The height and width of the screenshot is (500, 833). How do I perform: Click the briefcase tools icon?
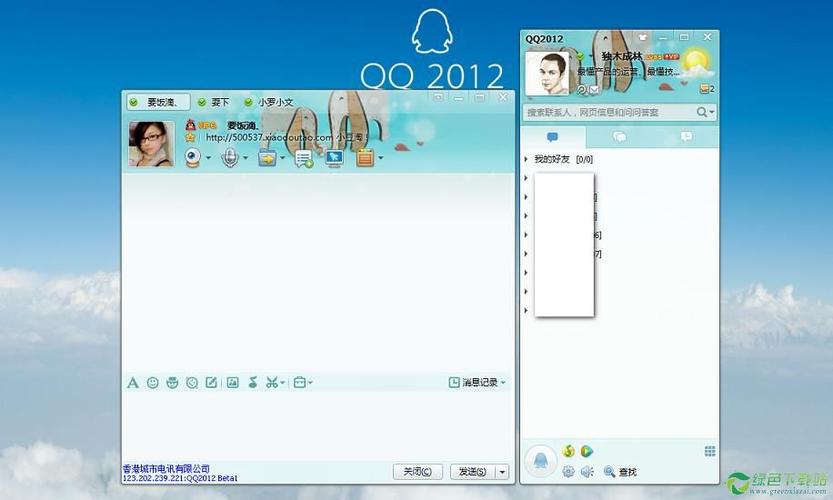pos(300,383)
